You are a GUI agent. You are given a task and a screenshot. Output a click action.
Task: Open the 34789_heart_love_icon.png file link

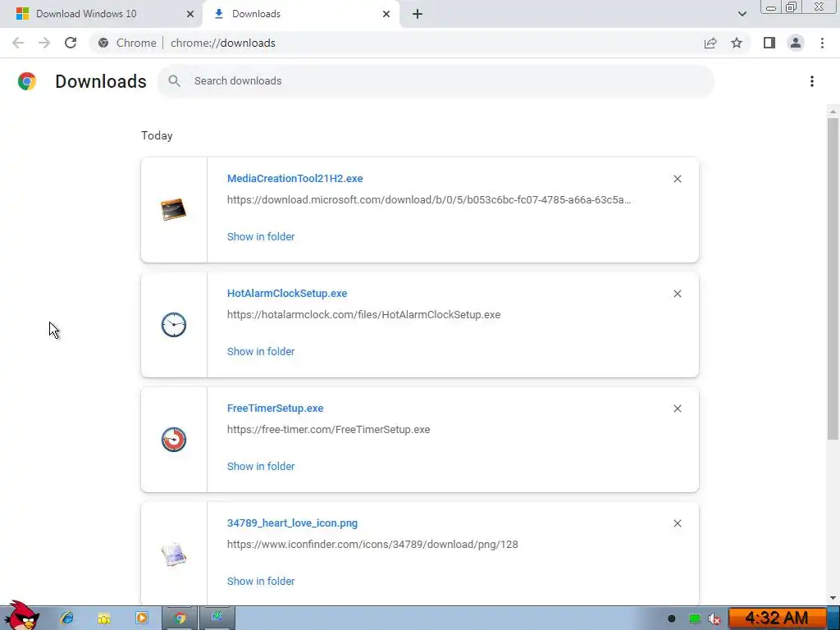[x=292, y=523]
